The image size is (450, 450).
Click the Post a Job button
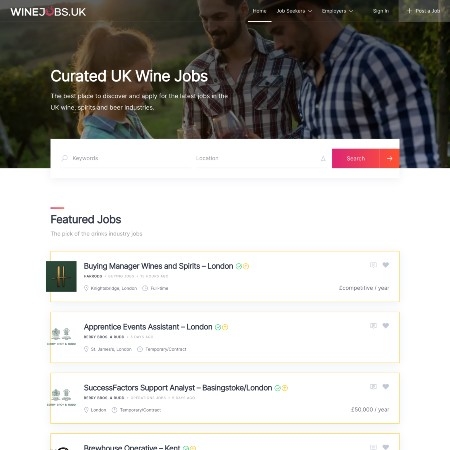[x=424, y=11]
